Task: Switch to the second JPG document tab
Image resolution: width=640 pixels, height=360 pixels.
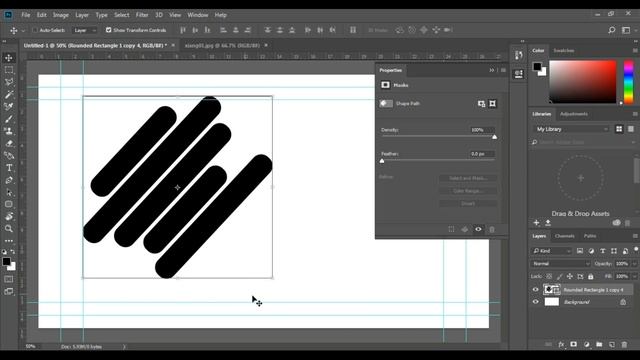Action: point(222,45)
